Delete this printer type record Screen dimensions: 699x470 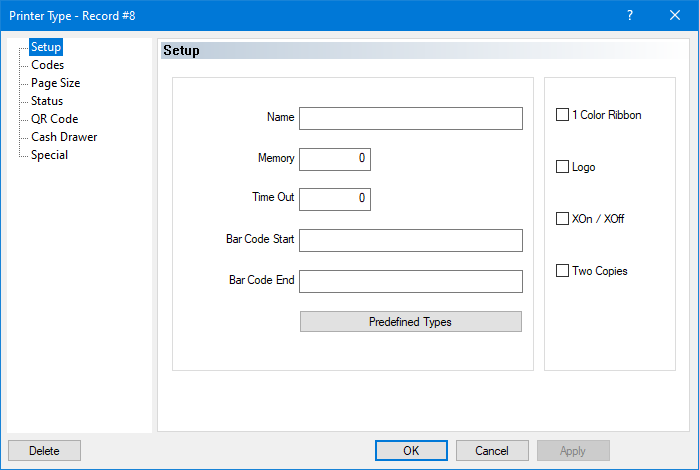44,451
